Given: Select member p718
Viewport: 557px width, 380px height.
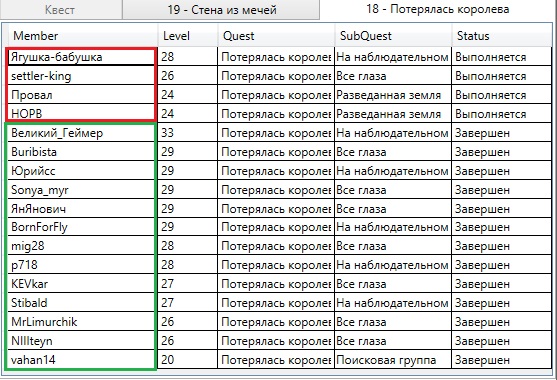Looking at the screenshot, I should (x=82, y=265).
